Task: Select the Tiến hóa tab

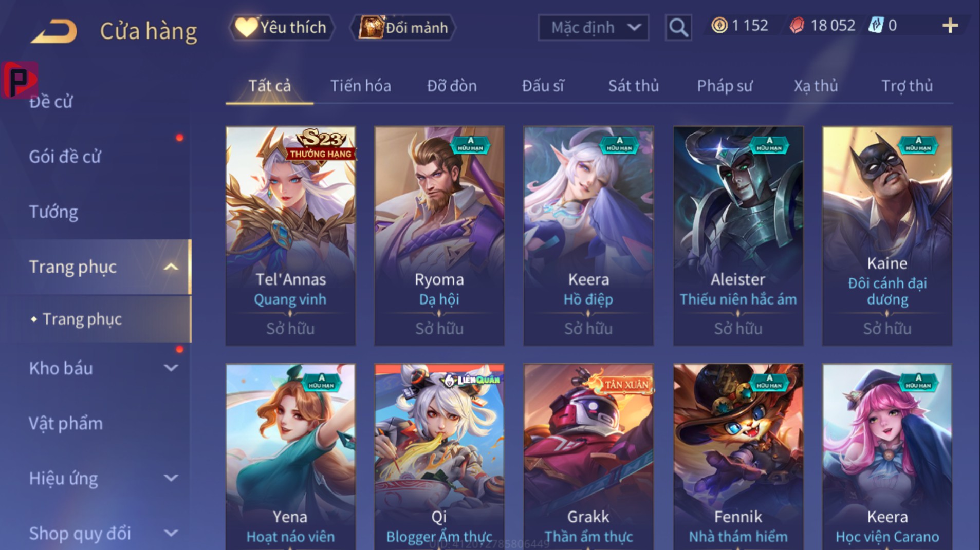Action: tap(360, 86)
